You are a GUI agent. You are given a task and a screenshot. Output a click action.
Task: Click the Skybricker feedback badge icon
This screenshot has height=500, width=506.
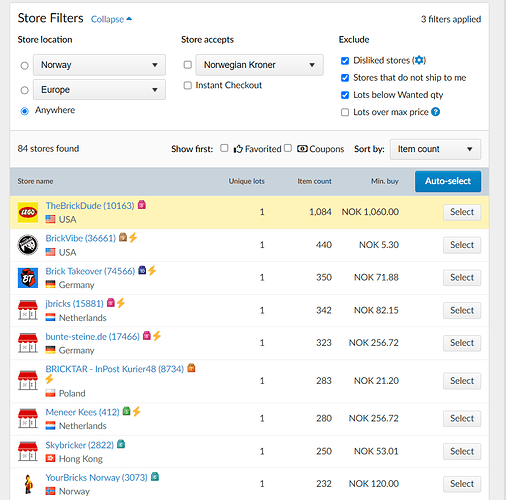coord(121,444)
